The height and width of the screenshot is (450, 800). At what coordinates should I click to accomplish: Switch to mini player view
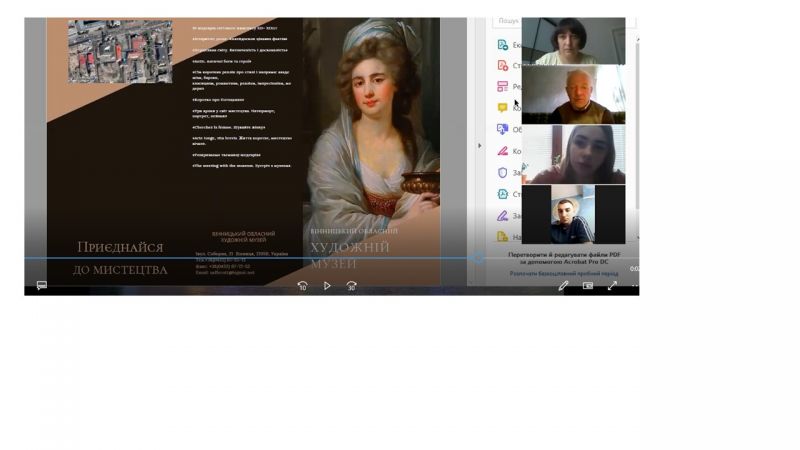(588, 286)
